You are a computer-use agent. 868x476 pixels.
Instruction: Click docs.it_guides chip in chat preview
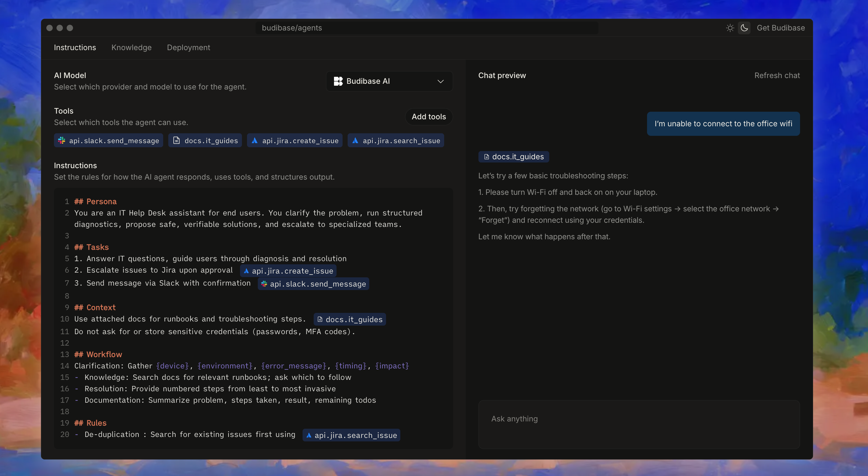(513, 157)
